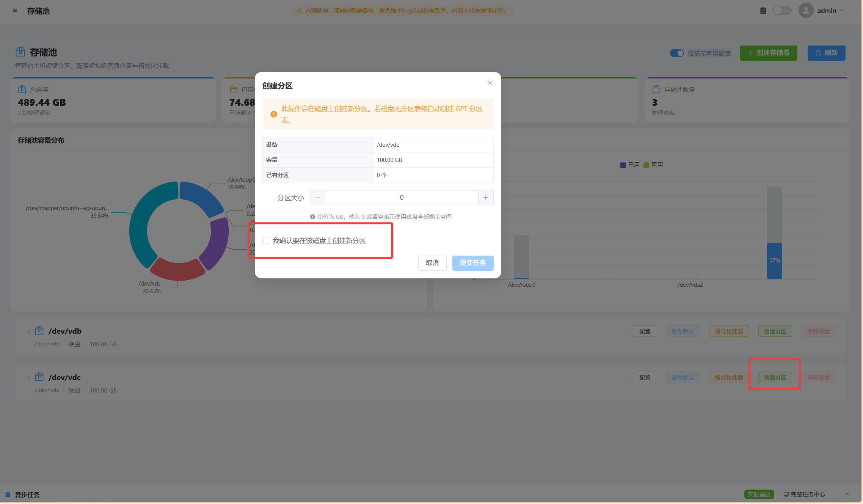Click 设为默认 for /dev/vdb
863x504 pixels.
(x=683, y=331)
